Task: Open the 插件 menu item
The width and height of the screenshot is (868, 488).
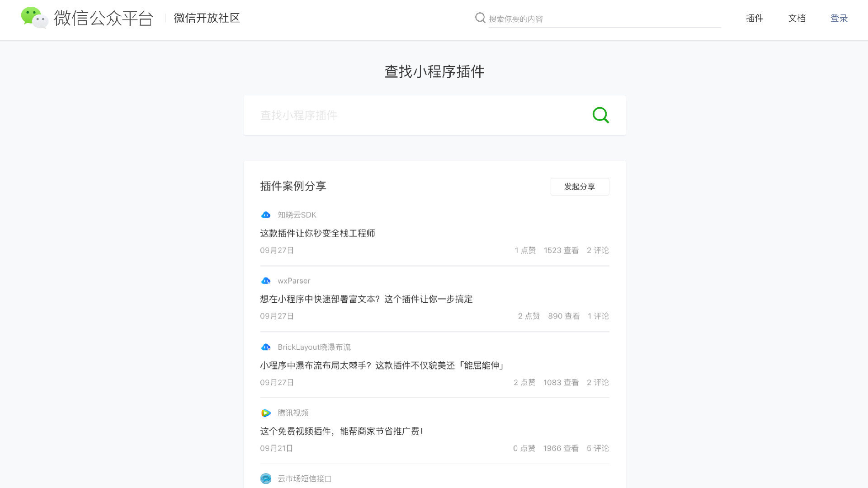Action: tap(755, 19)
